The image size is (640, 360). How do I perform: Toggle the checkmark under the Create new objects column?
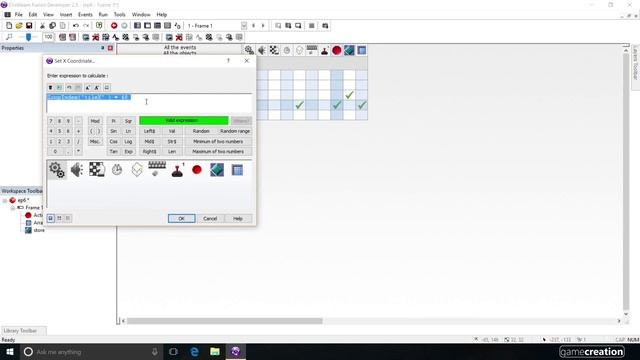tap(300, 105)
